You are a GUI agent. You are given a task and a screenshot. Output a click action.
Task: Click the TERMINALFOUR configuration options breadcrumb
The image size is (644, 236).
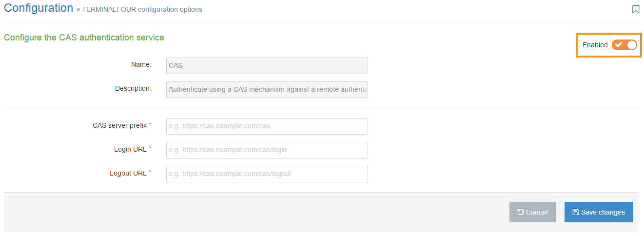pyautogui.click(x=142, y=9)
